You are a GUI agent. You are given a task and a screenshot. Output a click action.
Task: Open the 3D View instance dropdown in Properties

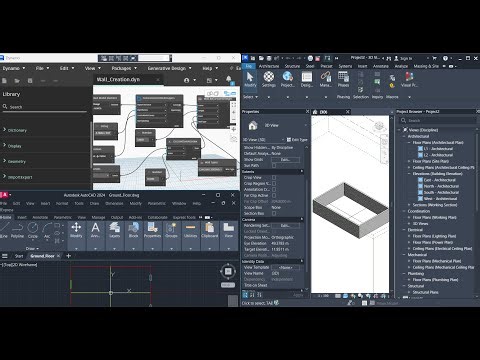pyautogui.click(x=264, y=140)
